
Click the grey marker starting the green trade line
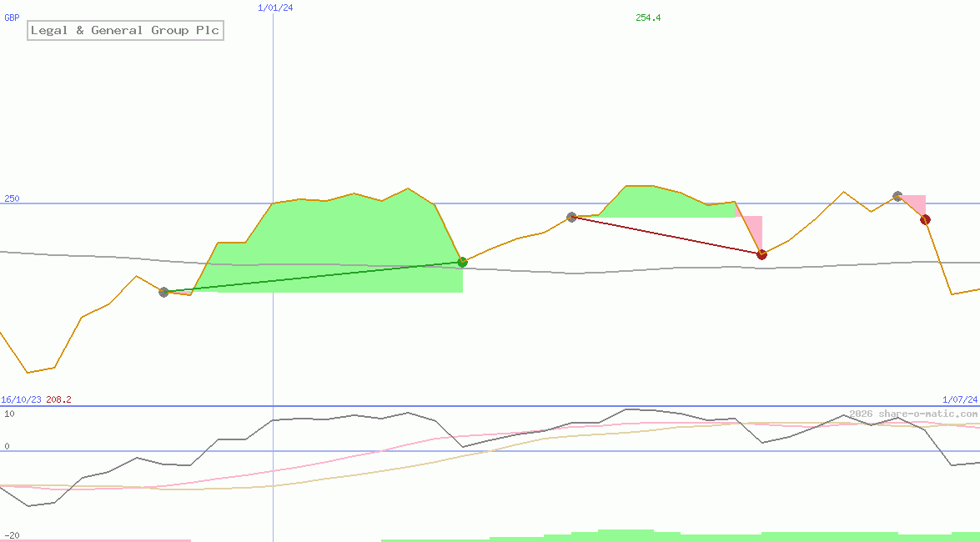click(x=163, y=292)
